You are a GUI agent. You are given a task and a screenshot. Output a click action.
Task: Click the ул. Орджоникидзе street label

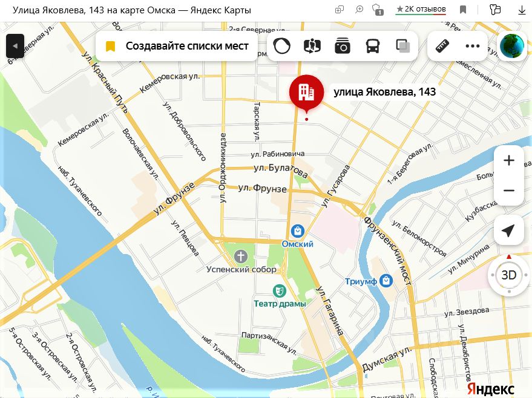click(223, 168)
